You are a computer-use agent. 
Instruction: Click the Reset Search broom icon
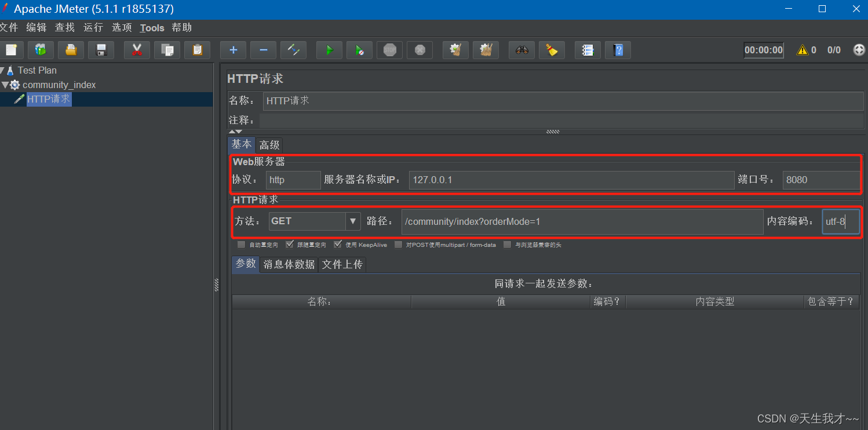coord(552,50)
